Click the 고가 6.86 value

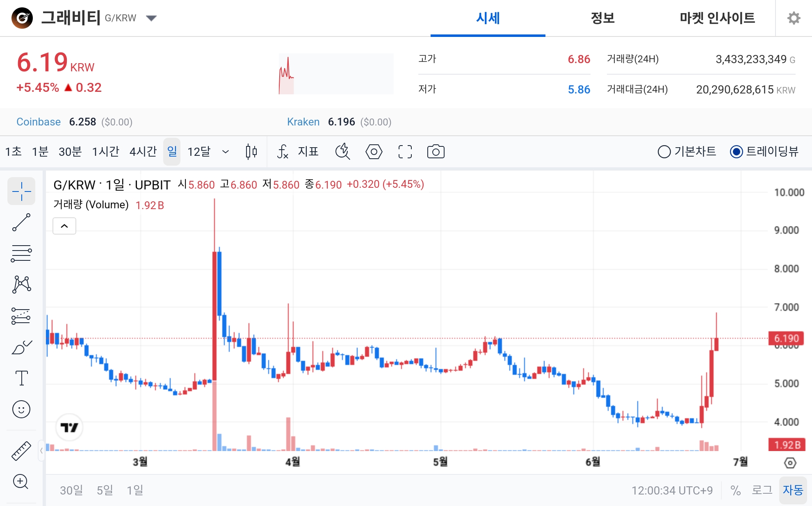coord(579,59)
